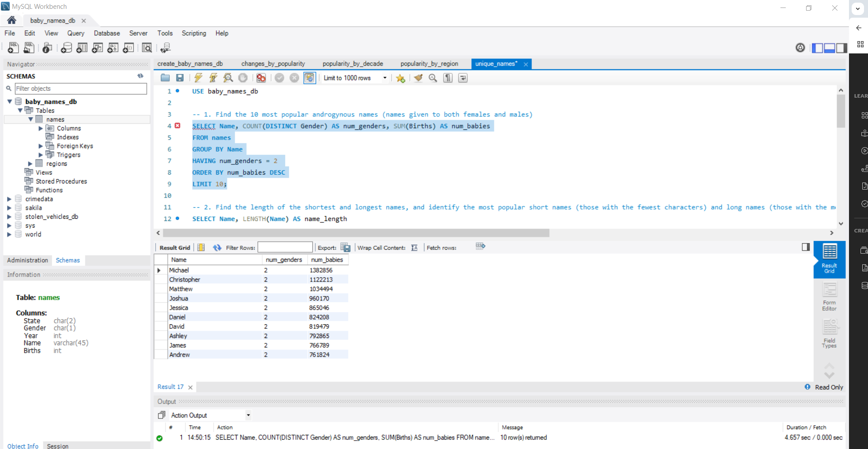Viewport: 868px width, 449px height.
Task: Go to the Home screen icon
Action: pyautogui.click(x=12, y=20)
